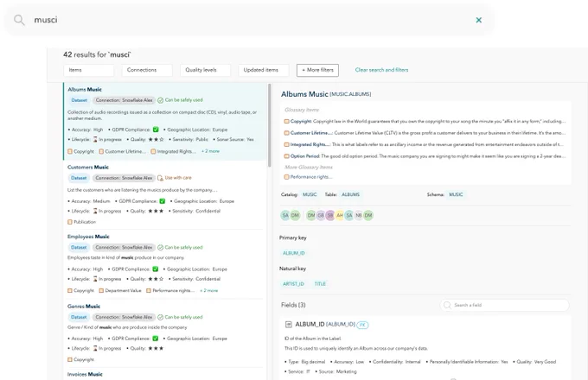Open the Connections filter dropdown

[147, 70]
